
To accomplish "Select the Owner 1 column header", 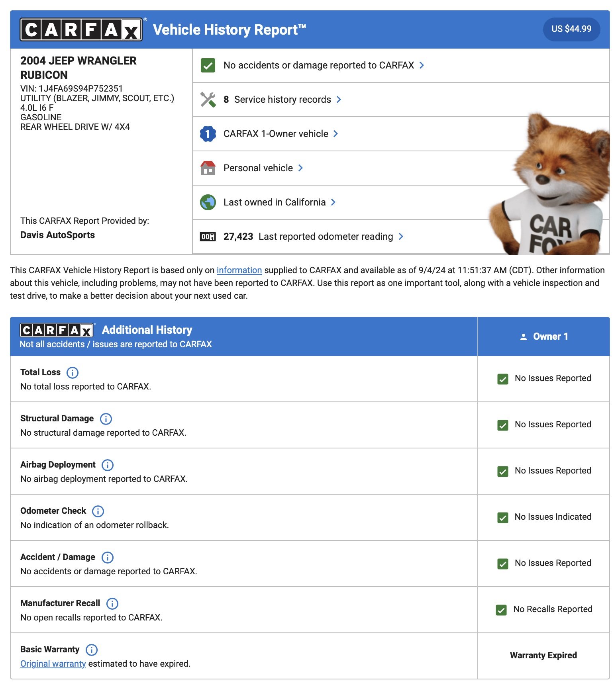I will click(x=543, y=337).
